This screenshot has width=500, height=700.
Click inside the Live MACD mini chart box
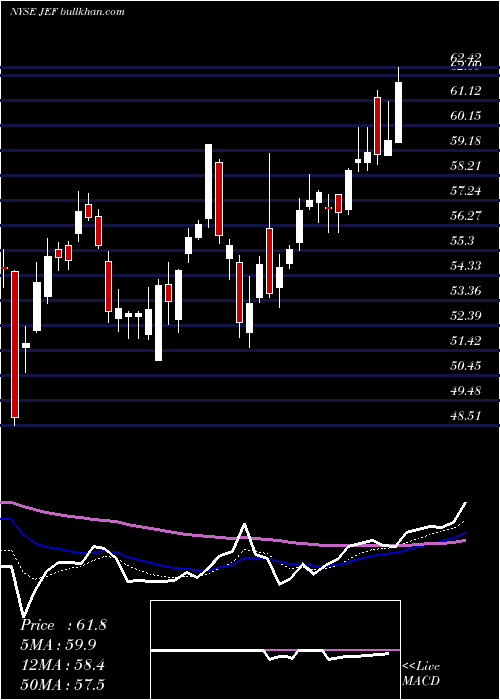[x=275, y=650]
